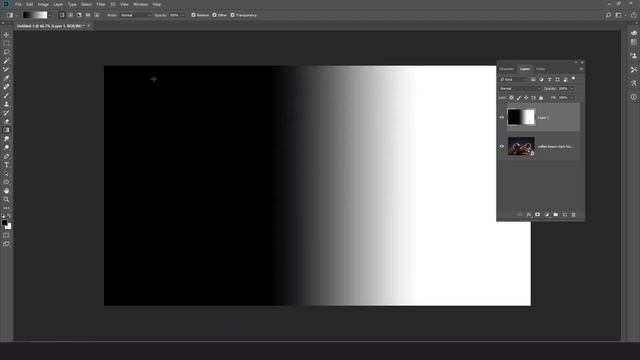The image size is (640, 360).
Task: Toggle the Transparency checkbox
Action: coord(233,15)
